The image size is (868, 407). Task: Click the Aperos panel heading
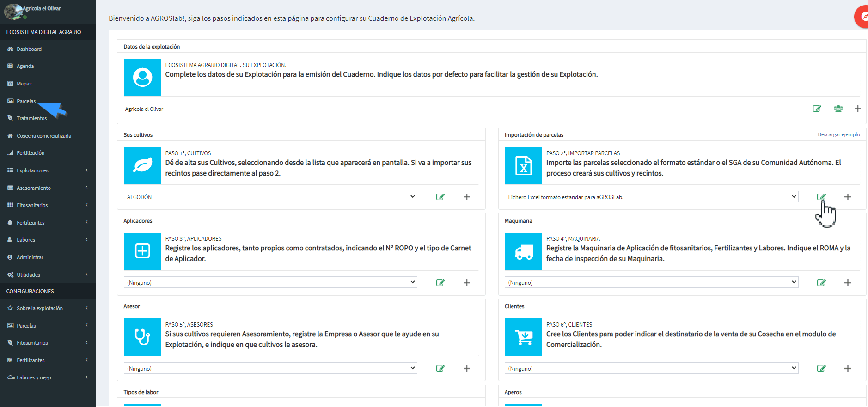point(513,392)
